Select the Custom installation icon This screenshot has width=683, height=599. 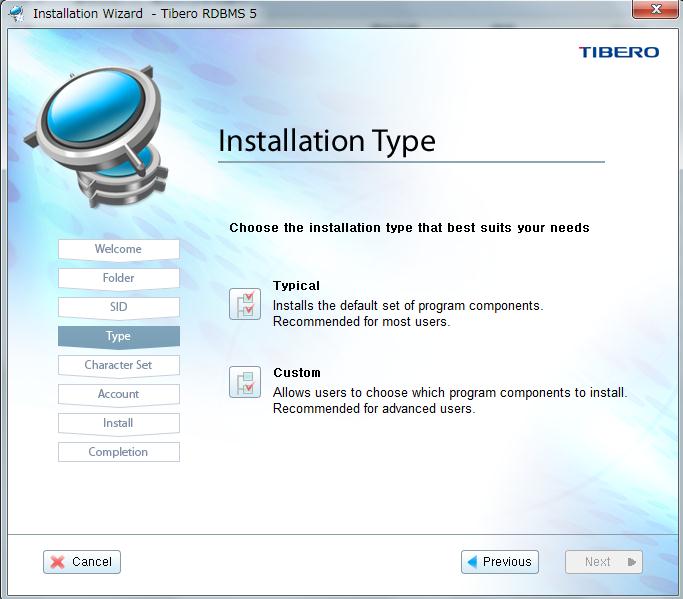click(x=245, y=382)
